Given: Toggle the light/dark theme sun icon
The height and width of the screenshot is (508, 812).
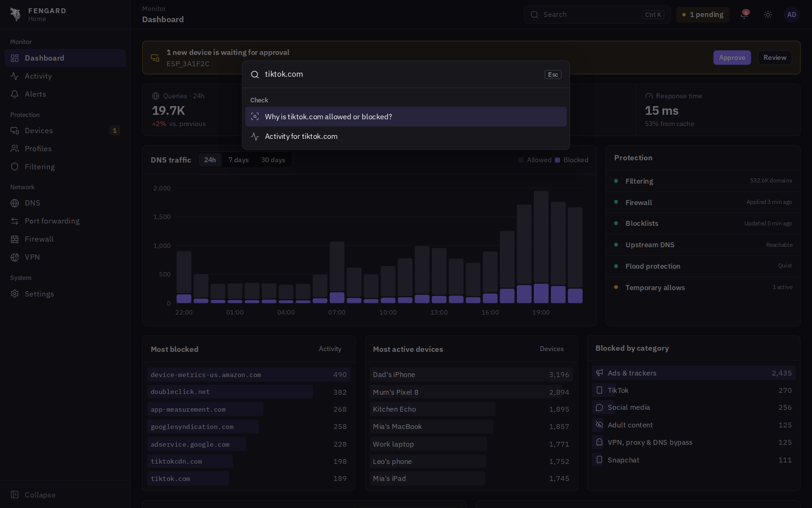Looking at the screenshot, I should pyautogui.click(x=768, y=15).
